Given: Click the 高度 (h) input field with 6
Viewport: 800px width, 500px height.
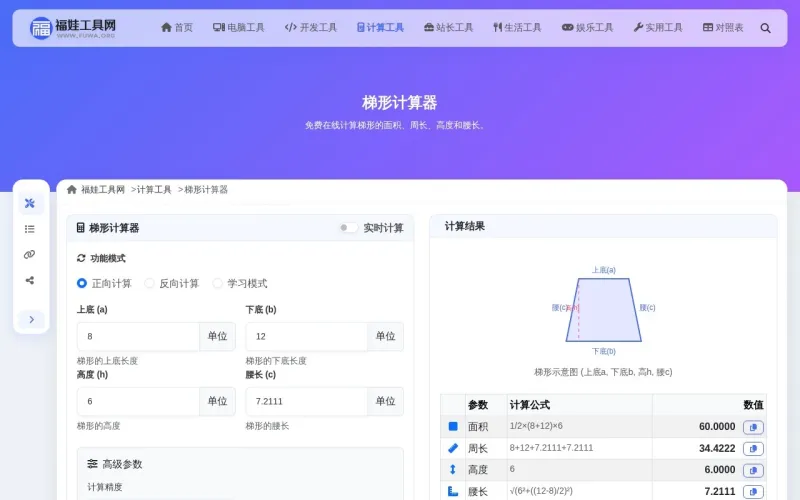Looking at the screenshot, I should pyautogui.click(x=138, y=401).
